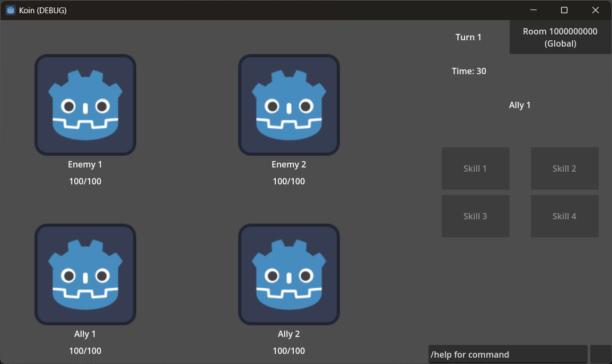The width and height of the screenshot is (612, 364).
Task: Click the Enemy 1 name label
Action: (85, 164)
